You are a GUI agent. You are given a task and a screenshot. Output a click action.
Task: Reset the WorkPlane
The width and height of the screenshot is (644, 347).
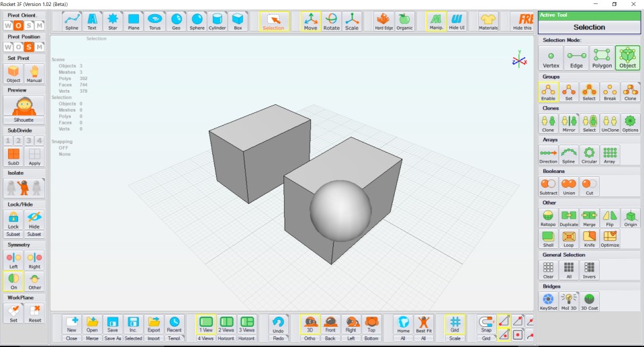(x=34, y=313)
